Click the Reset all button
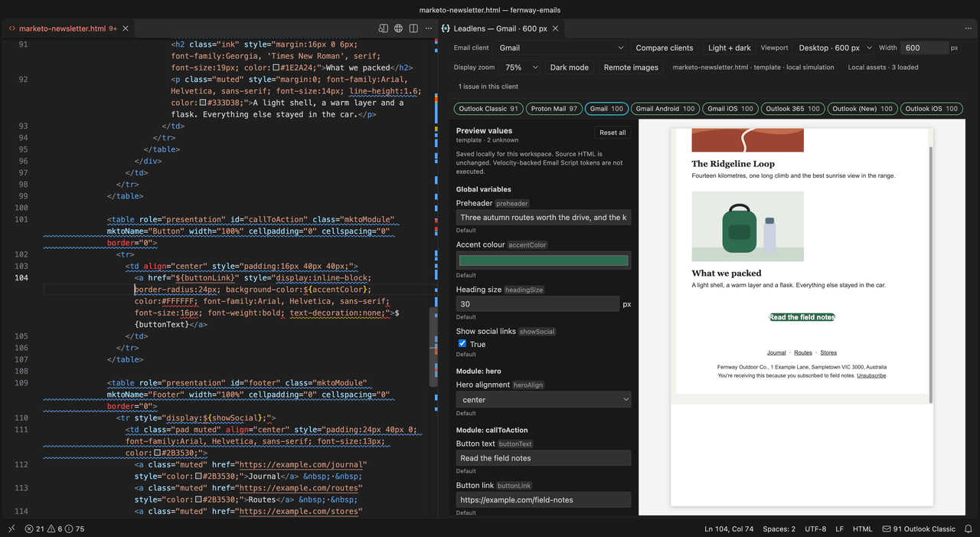The image size is (980, 537). (612, 133)
